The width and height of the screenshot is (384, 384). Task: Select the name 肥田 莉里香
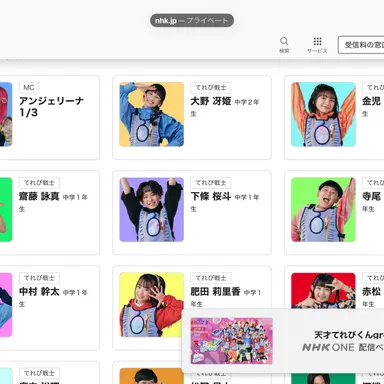[x=215, y=292]
